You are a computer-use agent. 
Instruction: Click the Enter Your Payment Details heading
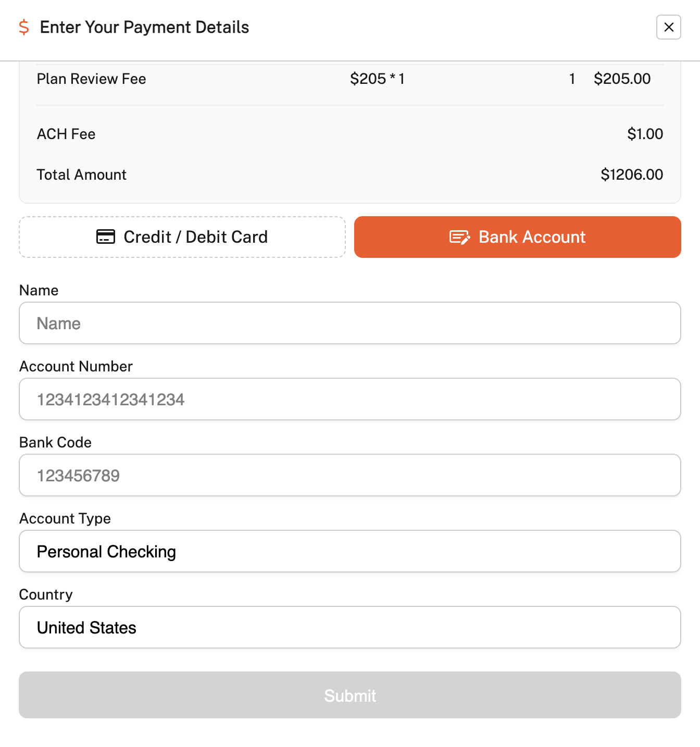pos(144,27)
